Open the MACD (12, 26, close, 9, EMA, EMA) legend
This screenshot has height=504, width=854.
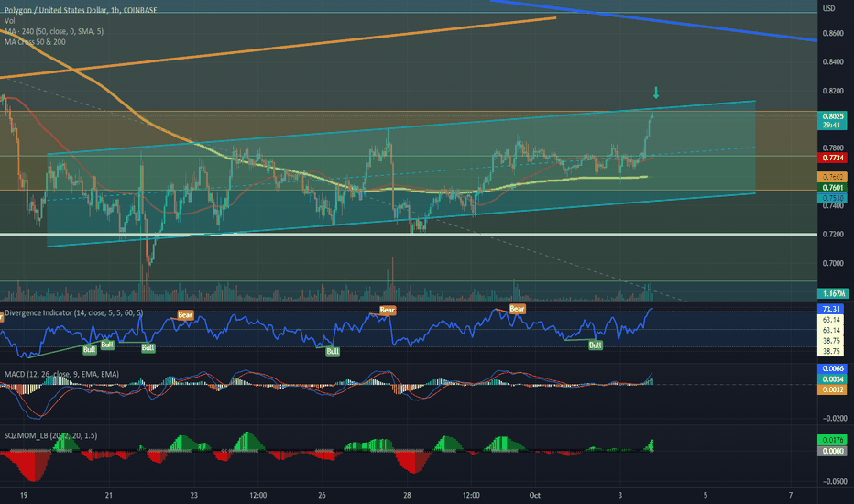(61, 374)
